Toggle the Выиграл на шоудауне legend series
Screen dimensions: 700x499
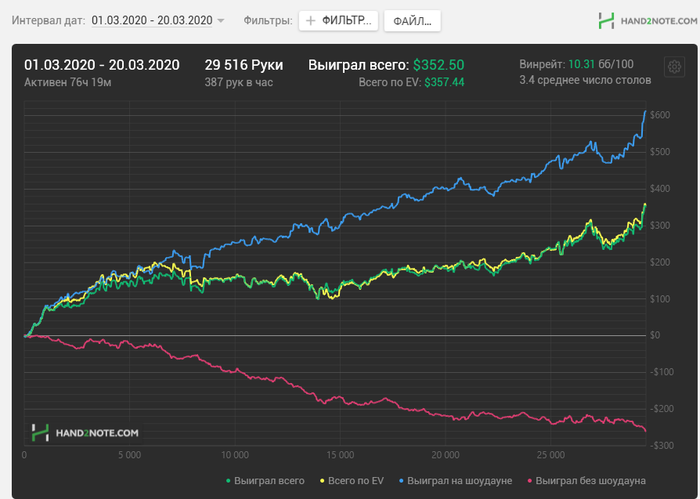point(455,481)
